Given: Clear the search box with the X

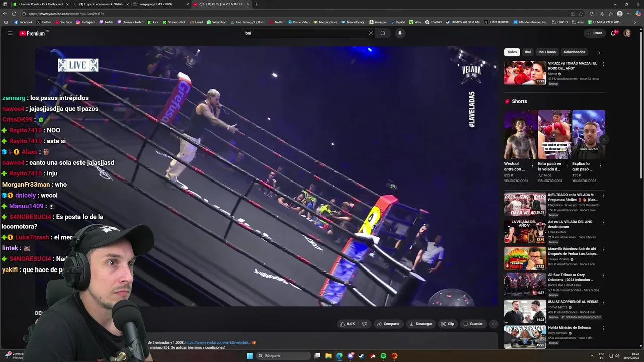Looking at the screenshot, I should click(371, 33).
